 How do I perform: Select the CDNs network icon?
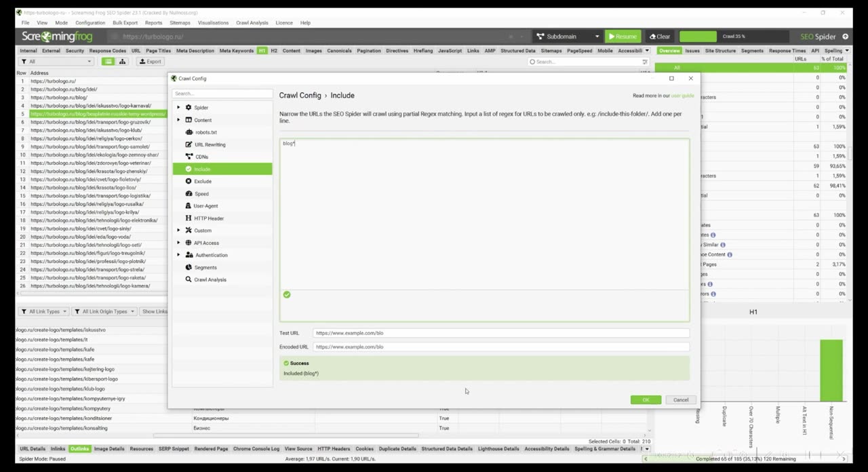coord(189,157)
